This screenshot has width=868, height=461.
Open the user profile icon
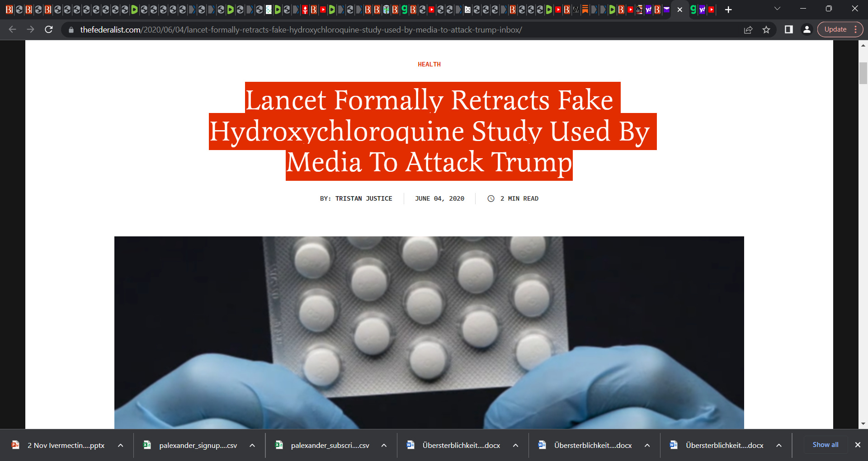[x=807, y=30]
